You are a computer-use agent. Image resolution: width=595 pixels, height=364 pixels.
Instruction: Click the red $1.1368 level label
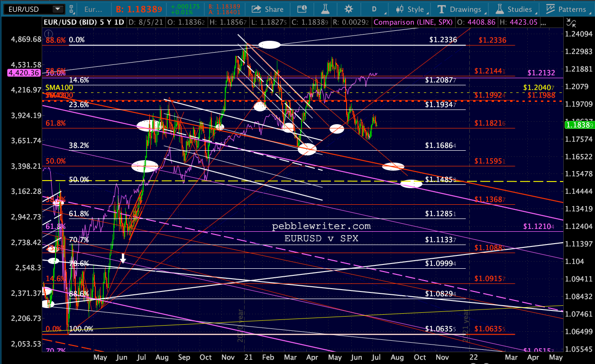point(490,200)
